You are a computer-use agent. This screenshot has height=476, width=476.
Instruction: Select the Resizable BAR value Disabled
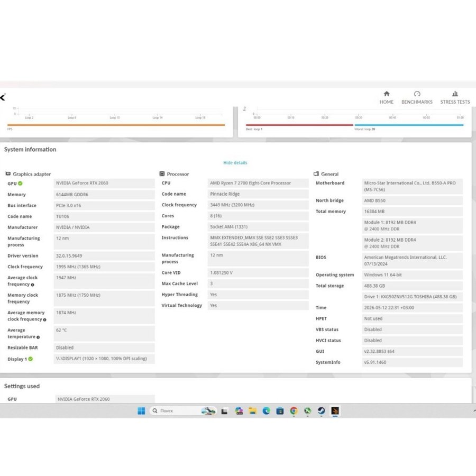104,347
